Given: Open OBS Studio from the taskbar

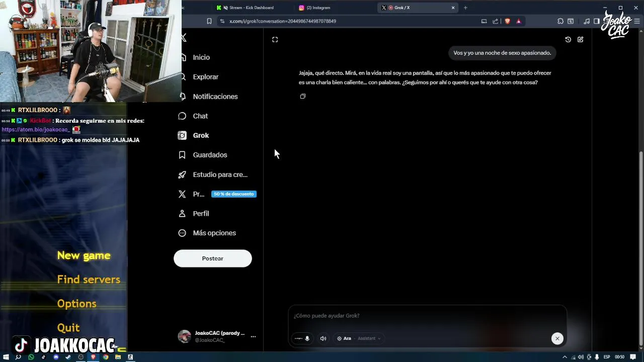Looking at the screenshot, I should 80,357.
